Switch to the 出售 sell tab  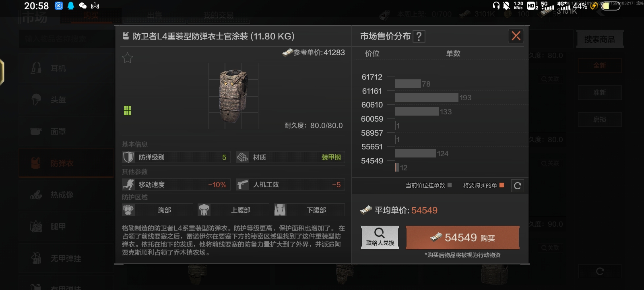click(x=155, y=15)
